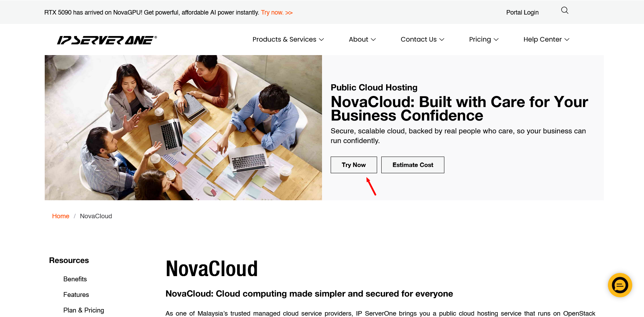Click the 'Public Cloud Hosting' heading
This screenshot has width=644, height=317.
(x=374, y=88)
